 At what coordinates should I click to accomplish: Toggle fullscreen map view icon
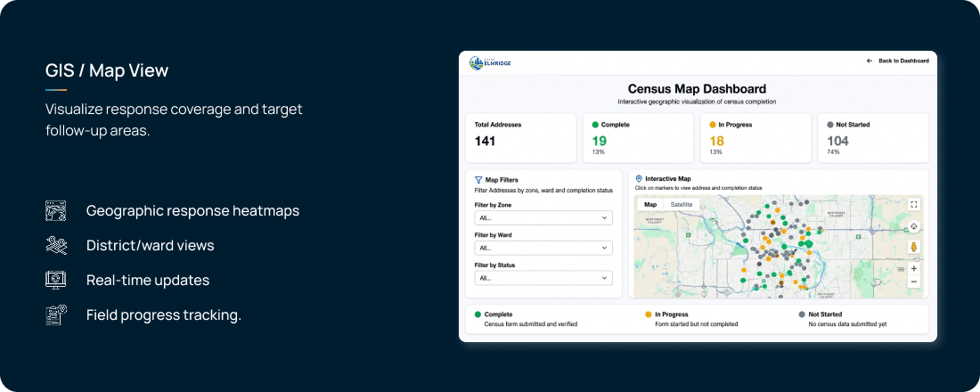[x=914, y=204]
